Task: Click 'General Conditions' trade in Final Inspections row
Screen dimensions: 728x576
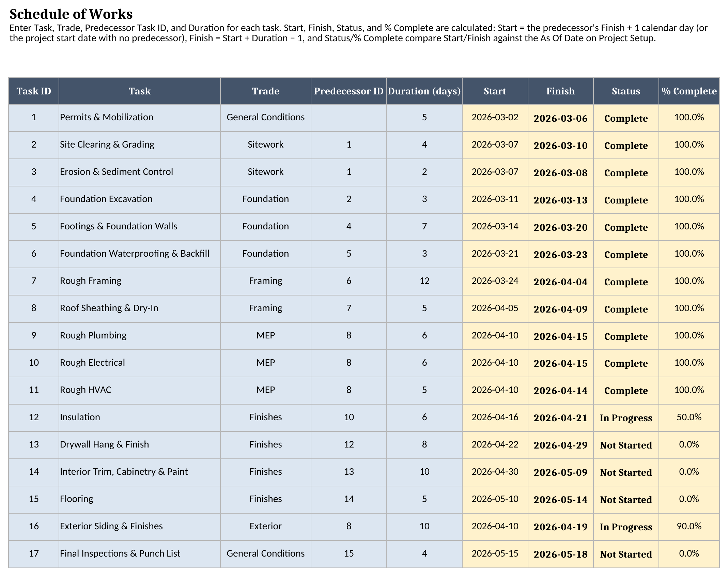Action: [266, 554]
